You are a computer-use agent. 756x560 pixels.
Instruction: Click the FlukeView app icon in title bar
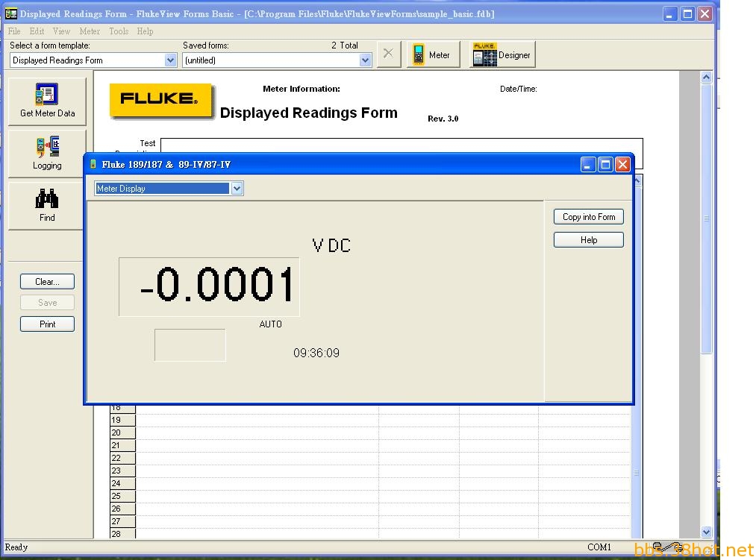(x=11, y=14)
